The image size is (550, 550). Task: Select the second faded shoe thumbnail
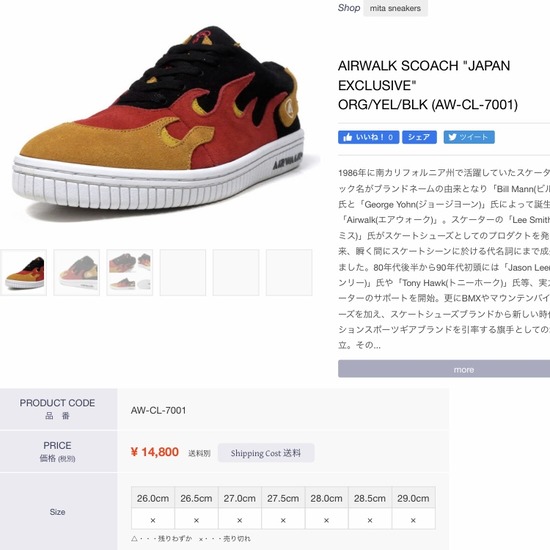[x=77, y=273]
